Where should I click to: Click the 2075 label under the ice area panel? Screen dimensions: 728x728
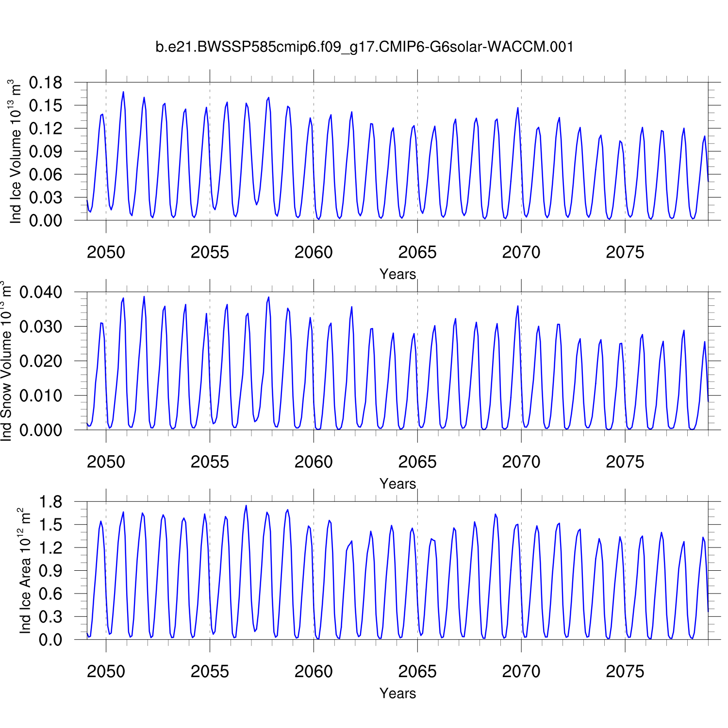pyautogui.click(x=625, y=672)
